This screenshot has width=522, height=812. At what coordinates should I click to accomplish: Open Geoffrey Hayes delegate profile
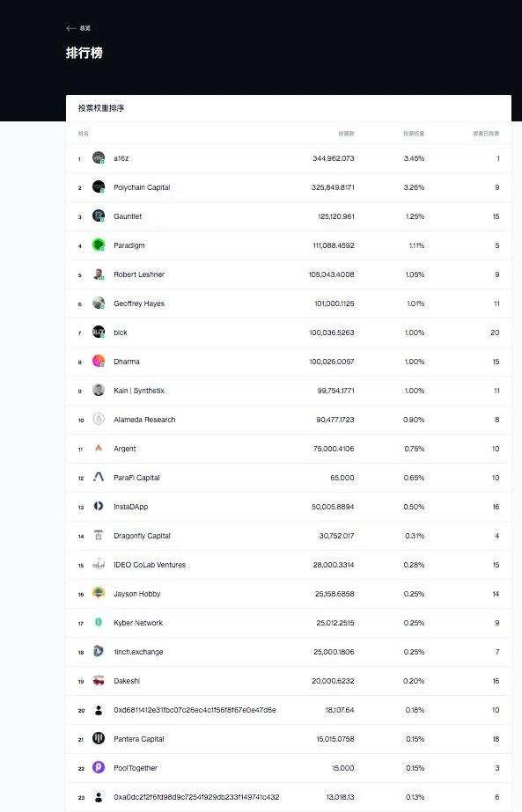pos(139,304)
